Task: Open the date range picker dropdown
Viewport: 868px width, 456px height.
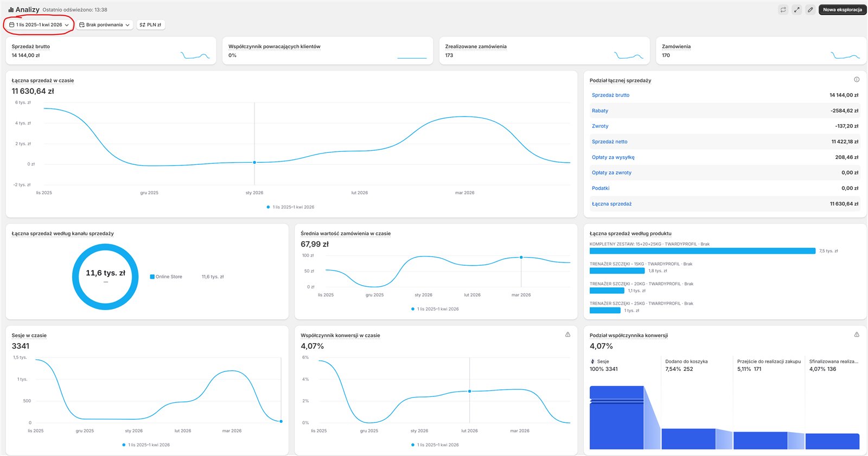Action: (39, 25)
